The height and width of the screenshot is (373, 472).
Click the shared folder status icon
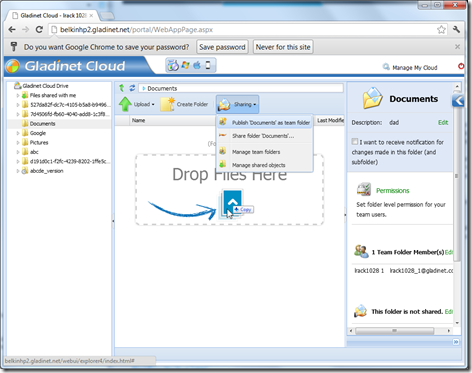pos(360,311)
